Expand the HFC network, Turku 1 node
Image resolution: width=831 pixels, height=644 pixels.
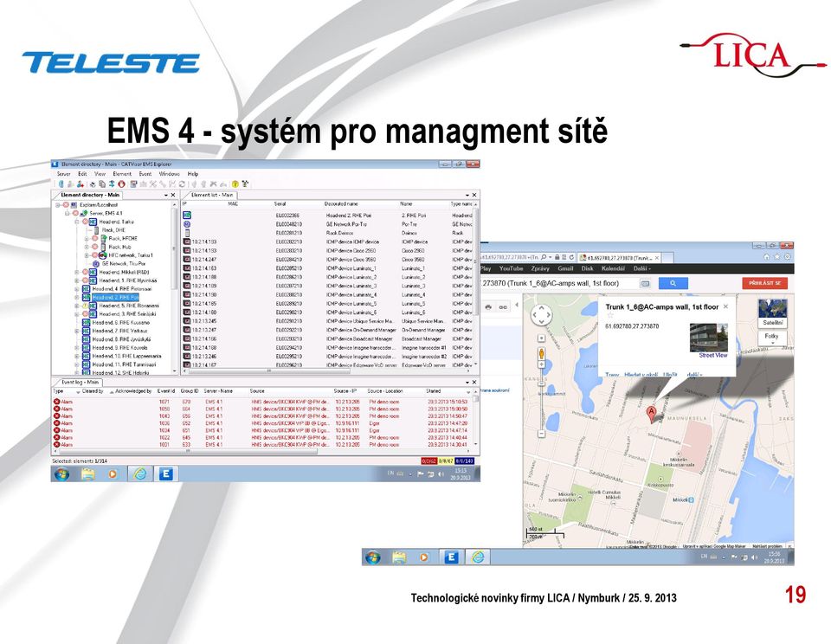click(87, 255)
